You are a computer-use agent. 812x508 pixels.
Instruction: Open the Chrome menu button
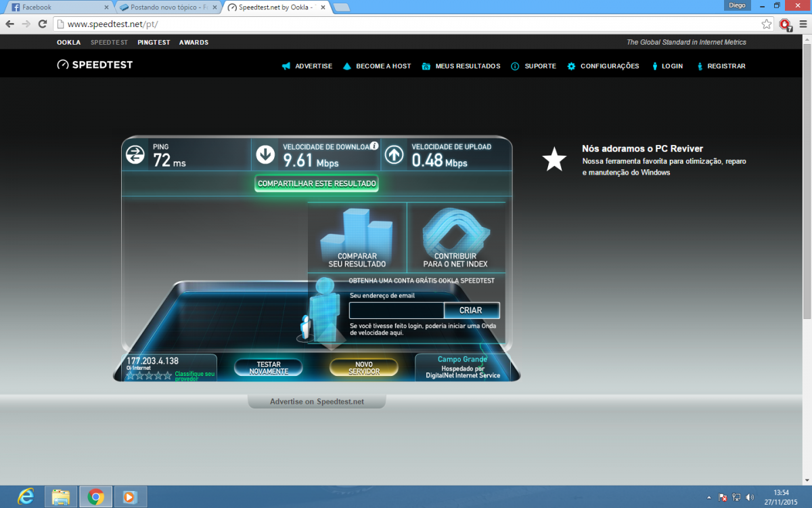pos(803,24)
